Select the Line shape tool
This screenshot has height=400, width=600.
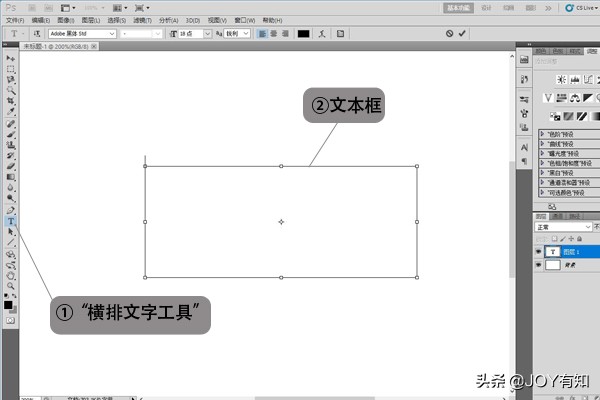pyautogui.click(x=10, y=243)
